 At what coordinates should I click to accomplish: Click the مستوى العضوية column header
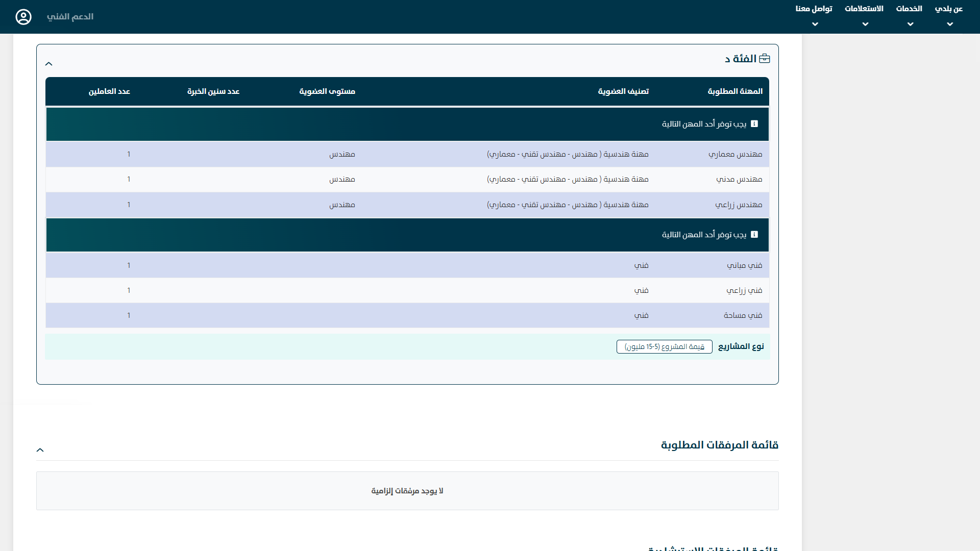(327, 91)
